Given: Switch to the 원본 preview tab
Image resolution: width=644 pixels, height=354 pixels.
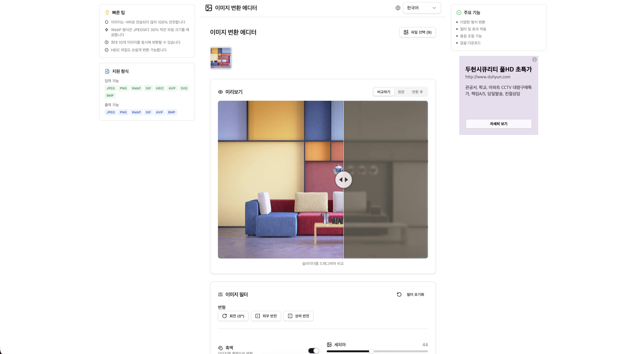Looking at the screenshot, I should point(401,92).
